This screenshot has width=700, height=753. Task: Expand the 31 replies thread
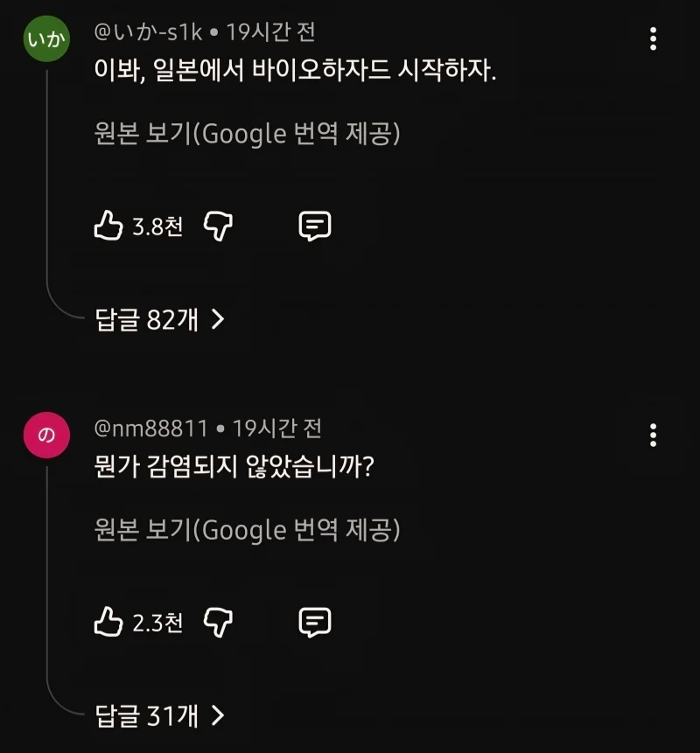pyautogui.click(x=147, y=716)
